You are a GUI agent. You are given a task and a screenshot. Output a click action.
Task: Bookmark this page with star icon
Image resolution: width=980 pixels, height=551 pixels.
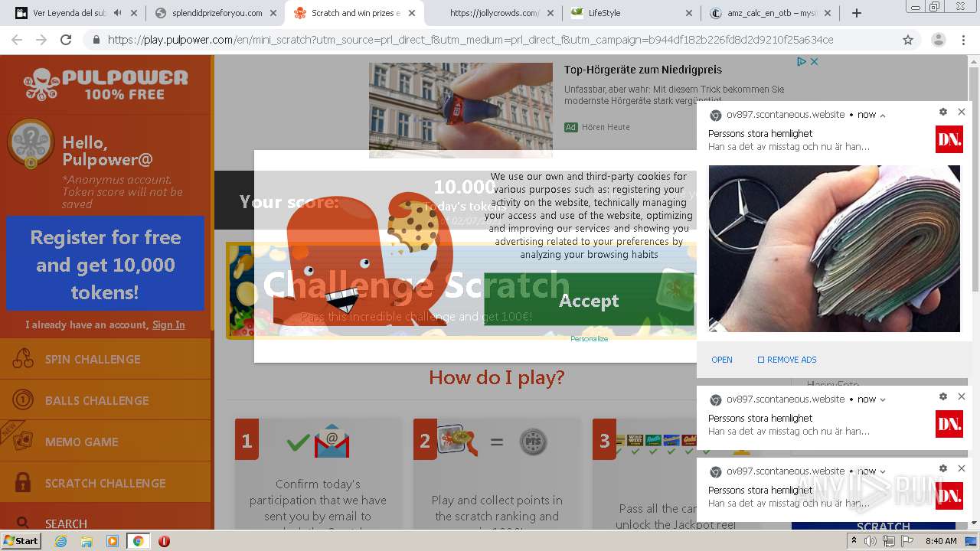click(908, 40)
